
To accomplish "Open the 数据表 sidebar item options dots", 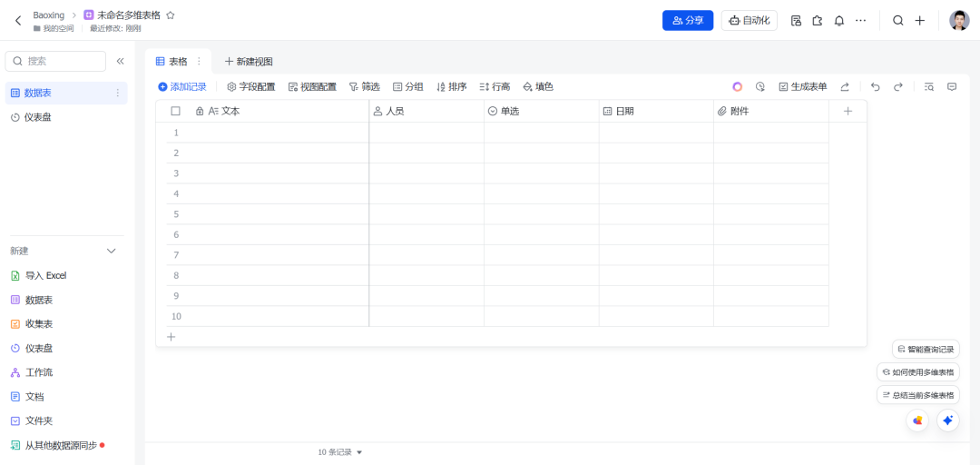I will tap(117, 93).
